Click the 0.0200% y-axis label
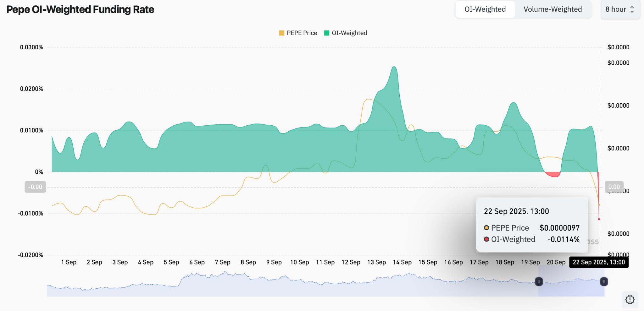644x311 pixels. tap(31, 89)
